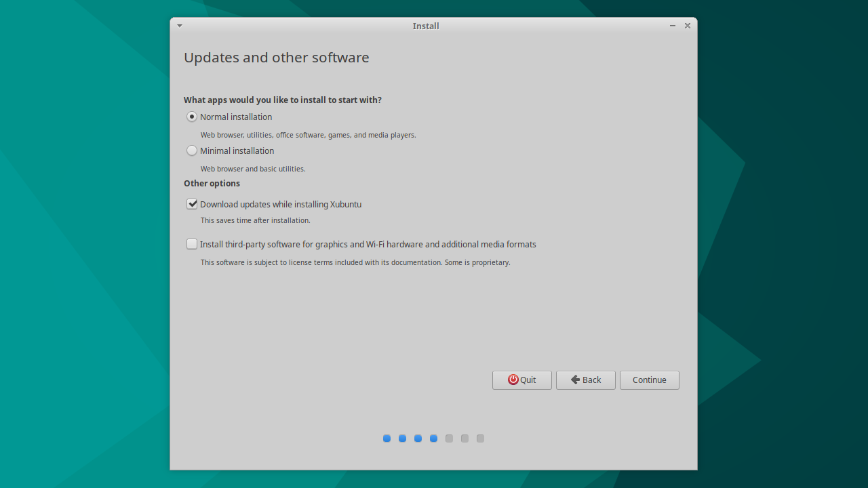The height and width of the screenshot is (488, 868).
Task: Click the power icon on the Quit button
Action: (513, 380)
